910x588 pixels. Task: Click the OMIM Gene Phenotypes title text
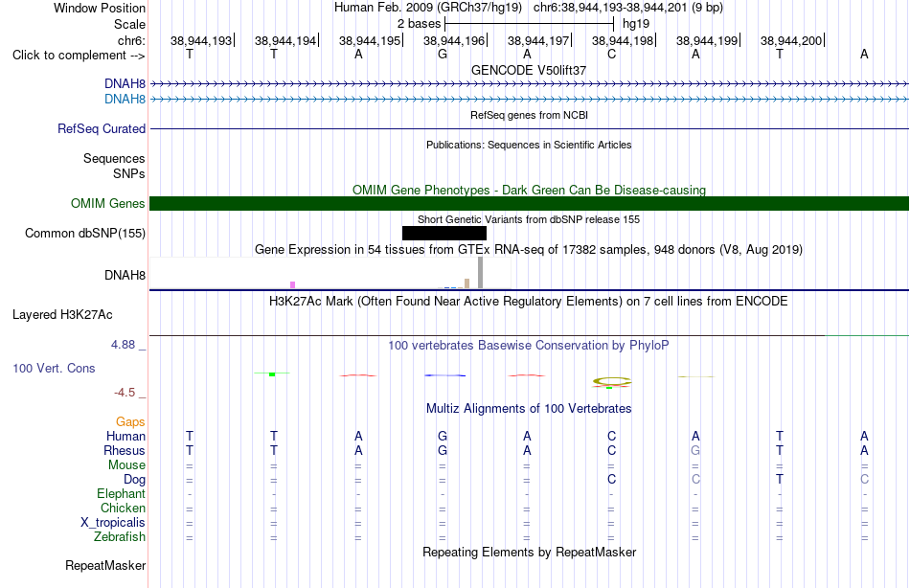[x=529, y=191]
